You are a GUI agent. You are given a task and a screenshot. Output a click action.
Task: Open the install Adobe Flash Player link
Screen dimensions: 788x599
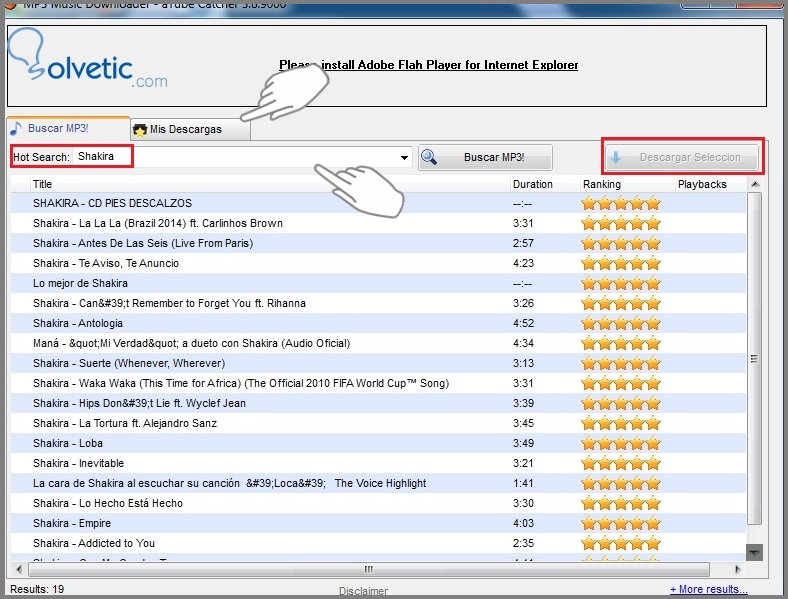tap(428, 65)
